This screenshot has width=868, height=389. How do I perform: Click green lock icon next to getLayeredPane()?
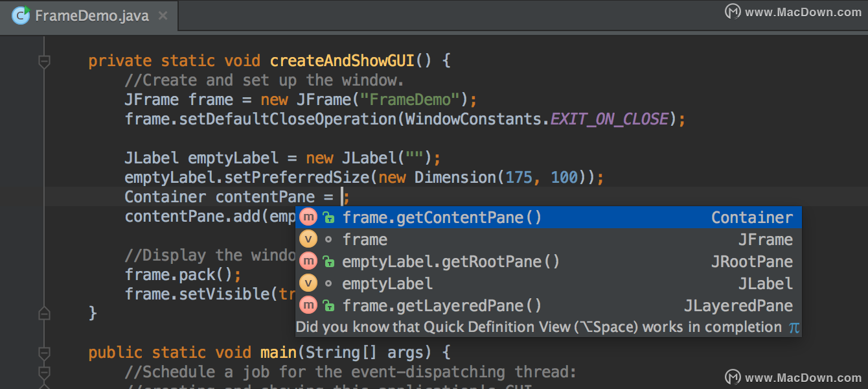[328, 305]
